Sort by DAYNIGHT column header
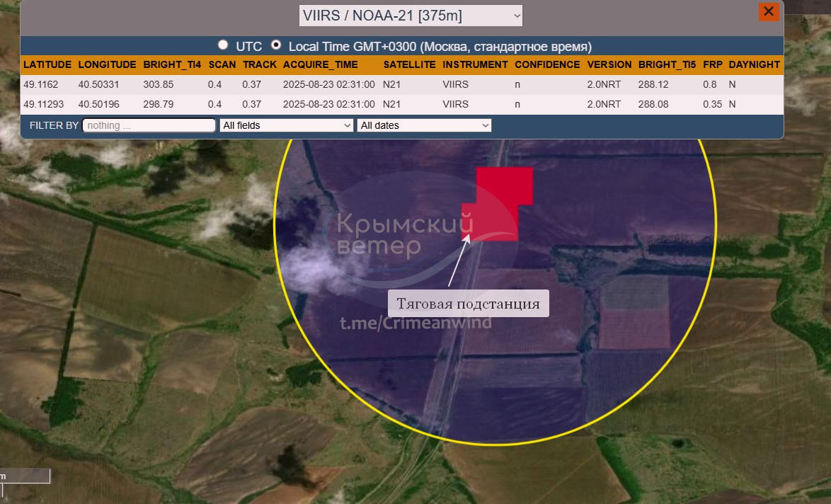Screen dimensions: 831x504 [754, 64]
